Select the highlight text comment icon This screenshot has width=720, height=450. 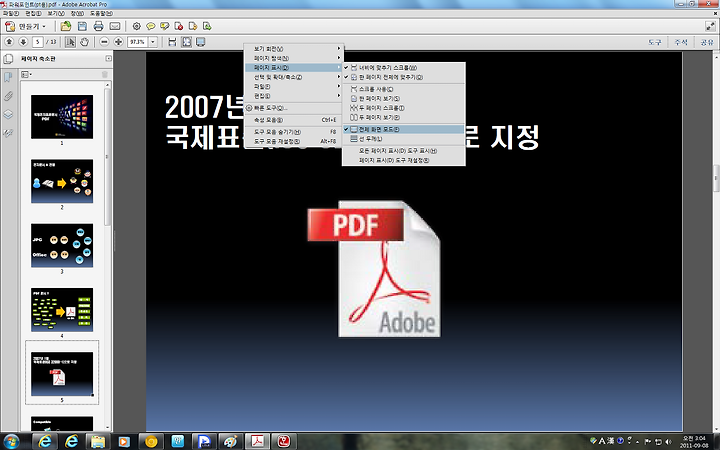(x=165, y=26)
